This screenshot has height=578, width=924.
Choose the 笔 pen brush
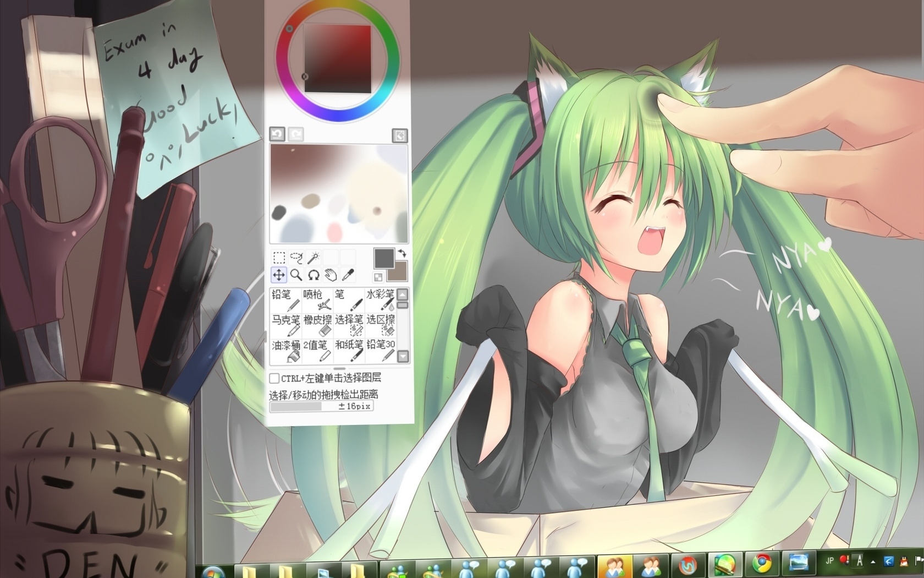point(349,300)
